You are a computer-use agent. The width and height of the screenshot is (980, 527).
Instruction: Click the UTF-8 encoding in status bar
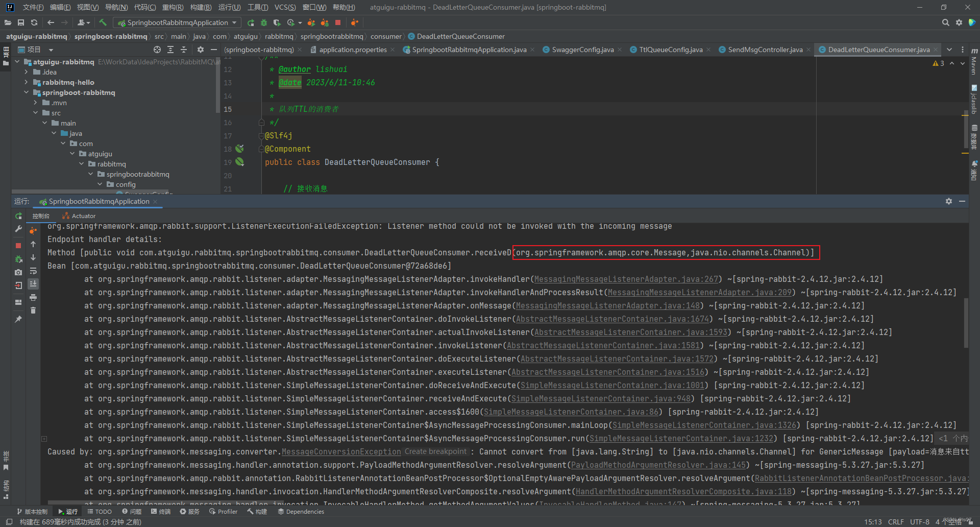click(920, 522)
